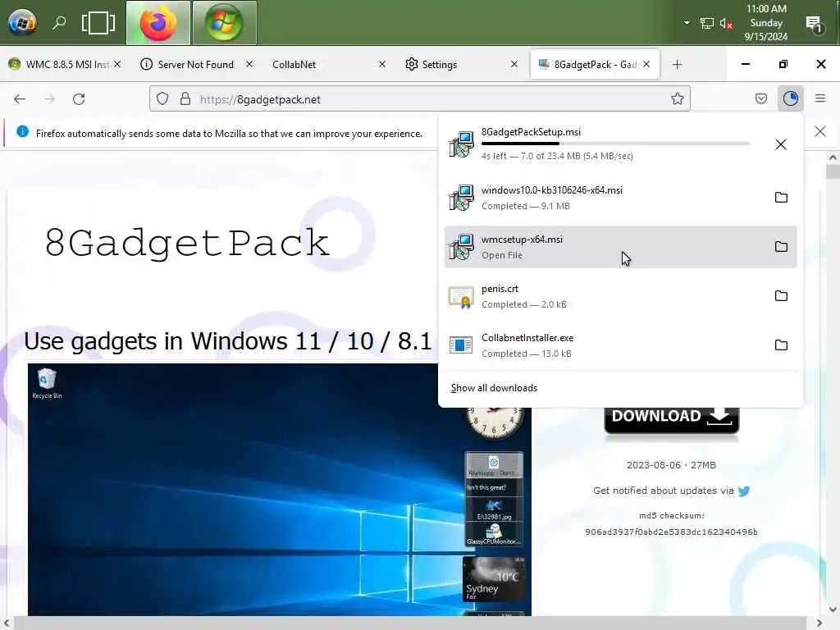
Task: Close the WMC 8.8.5 MSI tab
Action: pos(117,64)
